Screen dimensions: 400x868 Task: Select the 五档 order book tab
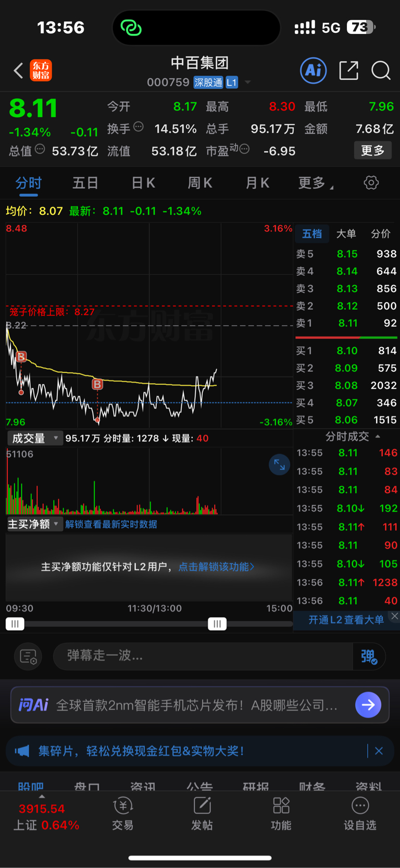[312, 234]
